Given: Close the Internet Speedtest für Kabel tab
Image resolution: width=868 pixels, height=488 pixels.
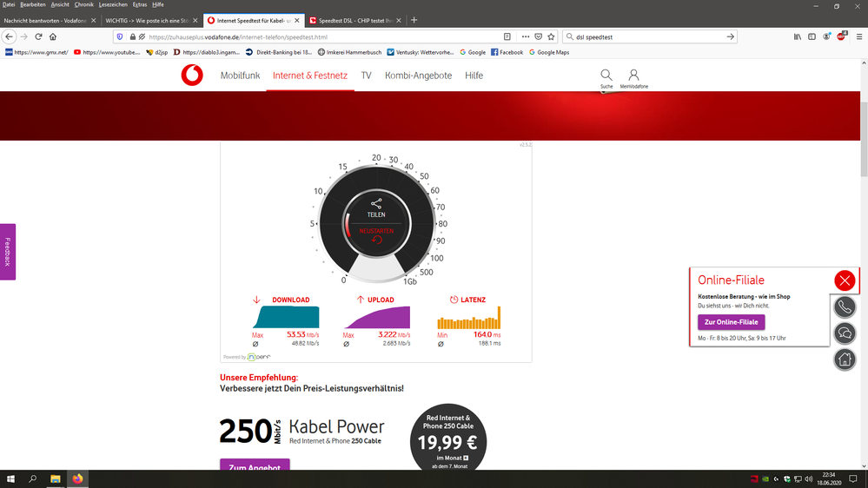Looking at the screenshot, I should coord(296,21).
